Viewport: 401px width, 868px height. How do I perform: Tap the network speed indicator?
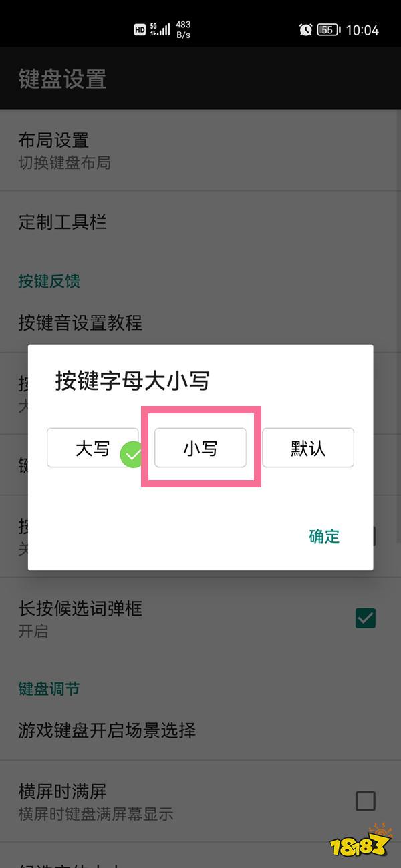pos(183,29)
